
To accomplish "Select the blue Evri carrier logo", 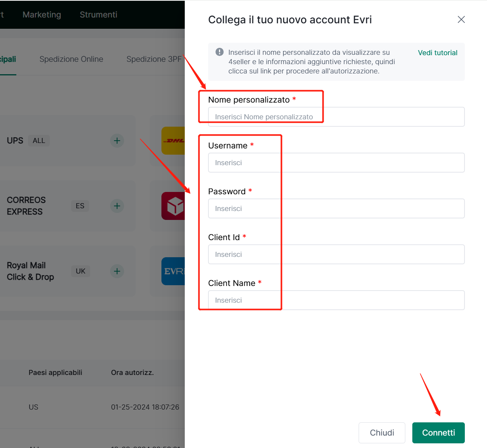I will pyautogui.click(x=173, y=271).
